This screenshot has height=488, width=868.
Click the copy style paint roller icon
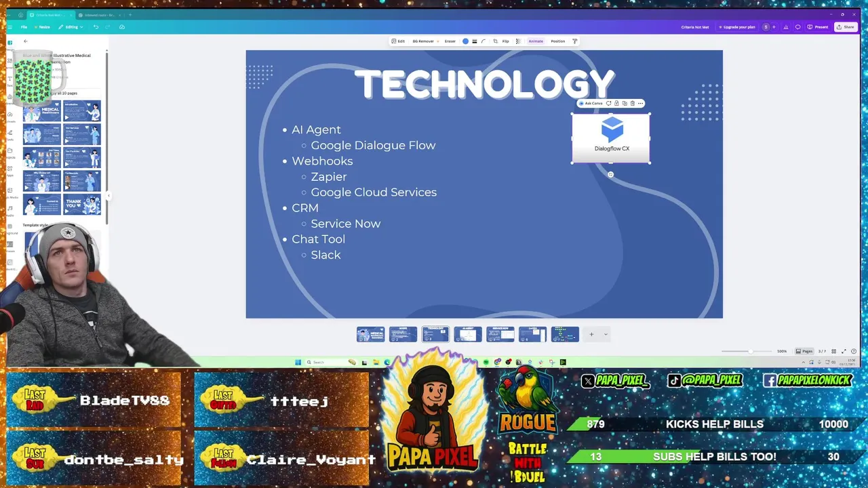click(x=575, y=41)
